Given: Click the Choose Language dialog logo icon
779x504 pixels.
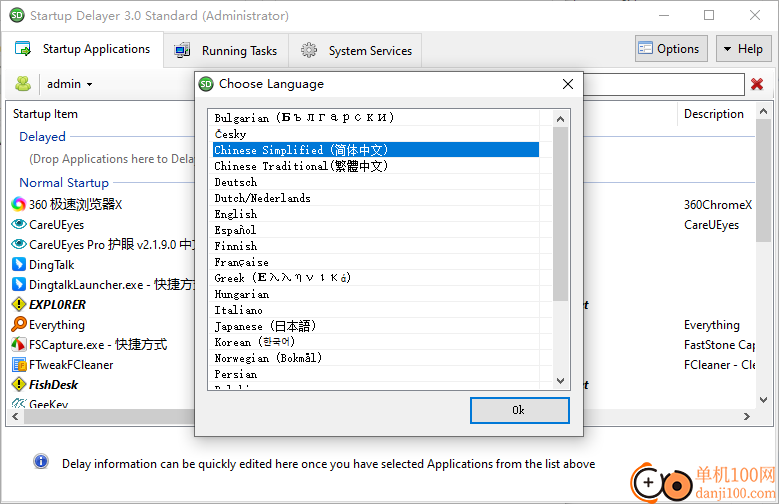Looking at the screenshot, I should 206,84.
